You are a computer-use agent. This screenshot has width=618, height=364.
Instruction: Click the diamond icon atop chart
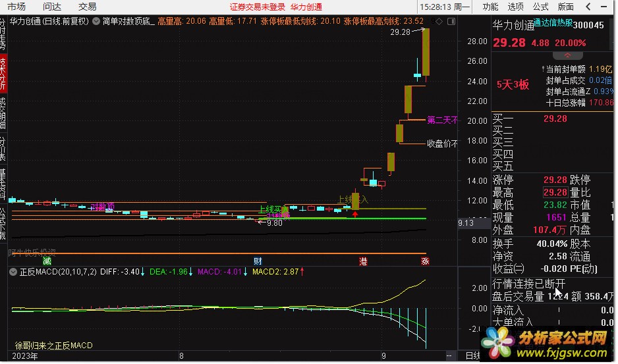click(439, 21)
